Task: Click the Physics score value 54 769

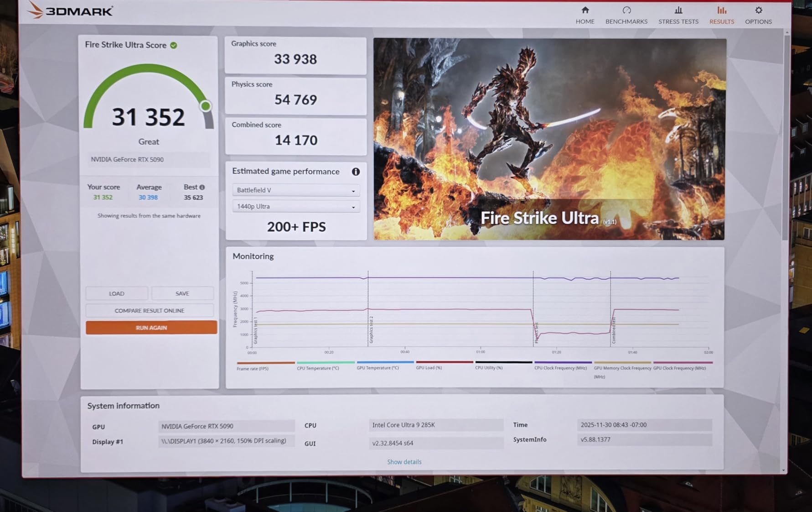Action: pos(295,100)
